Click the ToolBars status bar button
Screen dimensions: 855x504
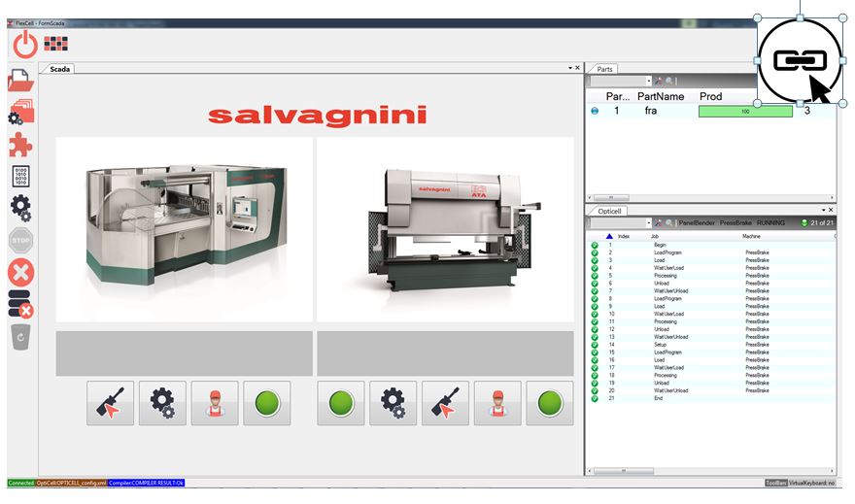click(776, 483)
